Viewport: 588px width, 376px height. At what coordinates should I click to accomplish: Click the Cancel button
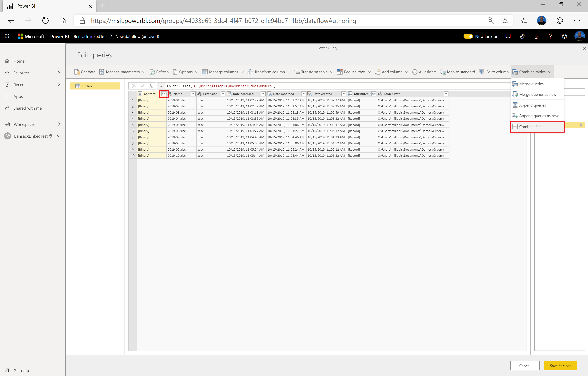pos(524,365)
